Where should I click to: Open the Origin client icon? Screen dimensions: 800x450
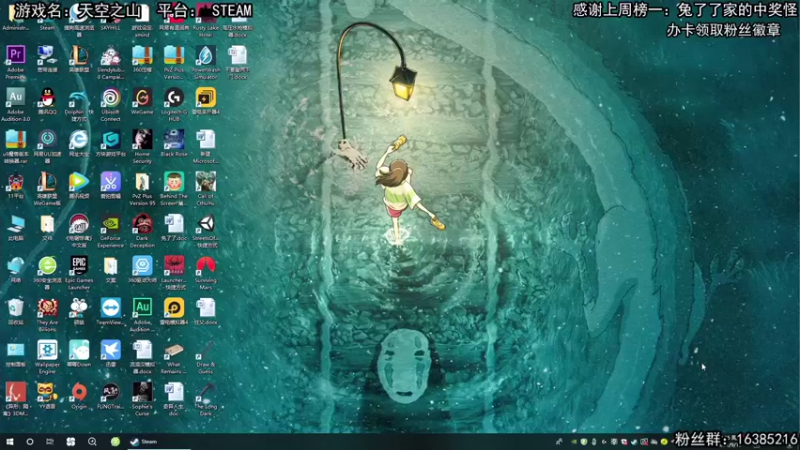click(79, 392)
